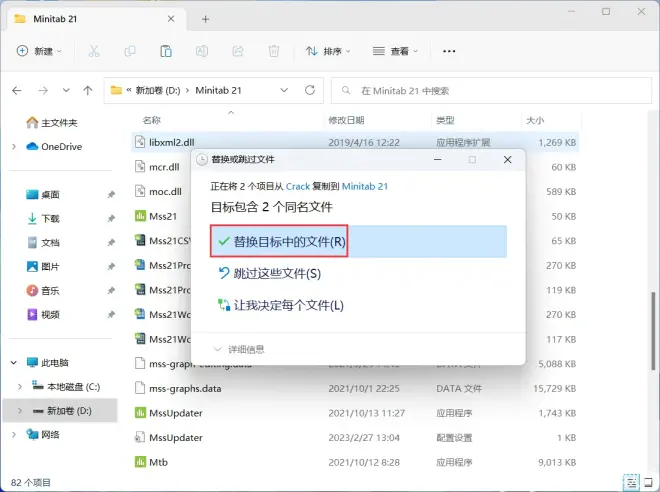Expand 网络 tree node

click(14, 434)
